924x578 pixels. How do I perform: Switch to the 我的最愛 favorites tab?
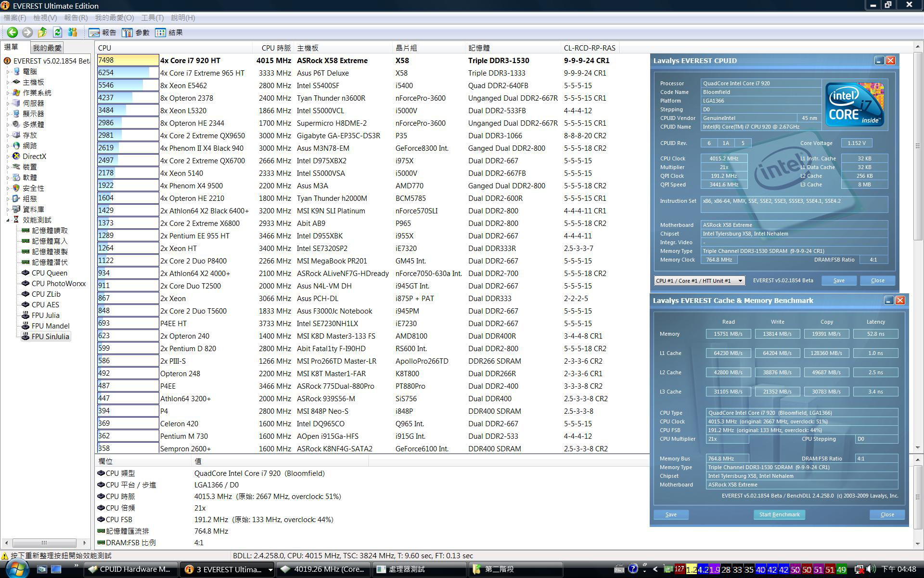(47, 48)
